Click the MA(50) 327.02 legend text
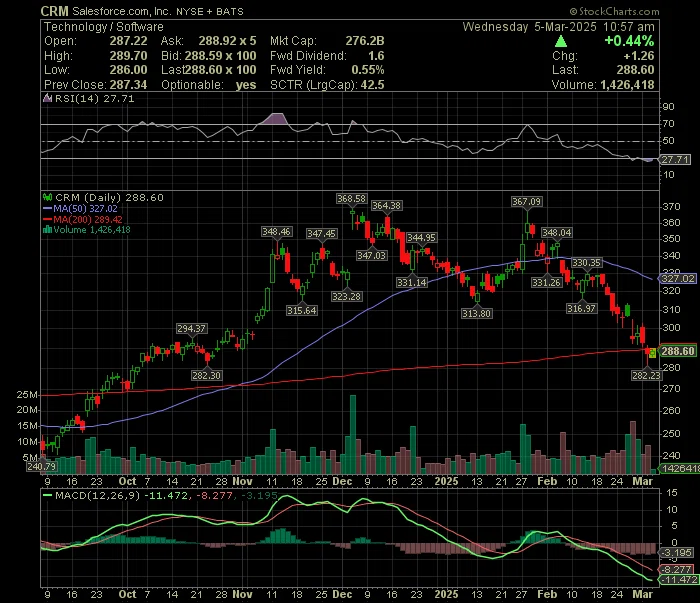 (85, 209)
